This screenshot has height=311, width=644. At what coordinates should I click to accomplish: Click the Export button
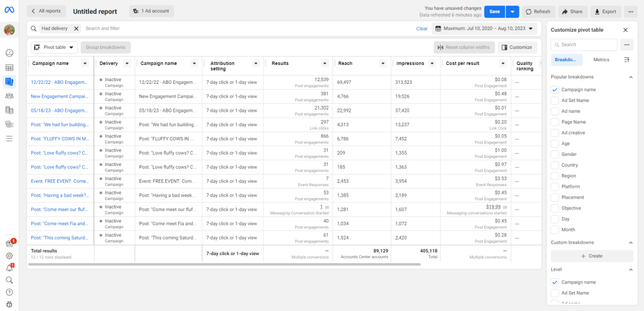coord(605,11)
